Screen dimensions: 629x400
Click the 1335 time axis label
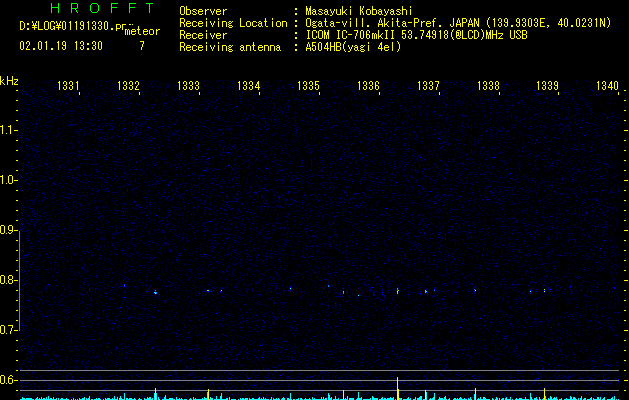click(x=308, y=85)
